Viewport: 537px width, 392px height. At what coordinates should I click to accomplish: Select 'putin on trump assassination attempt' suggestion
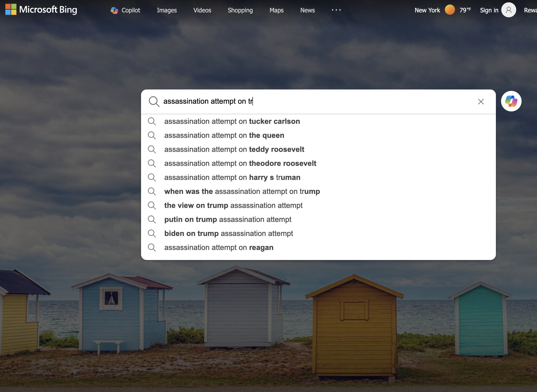(318, 219)
